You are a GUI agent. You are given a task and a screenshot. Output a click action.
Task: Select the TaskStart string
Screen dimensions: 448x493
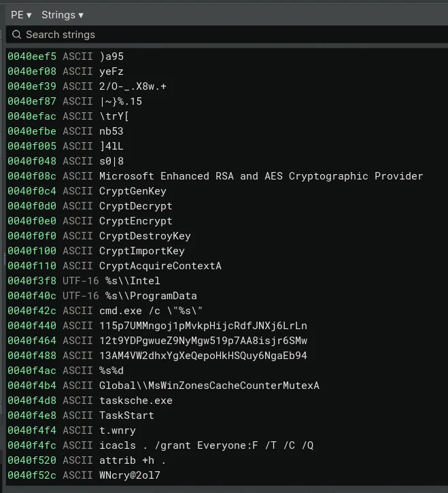[126, 415]
